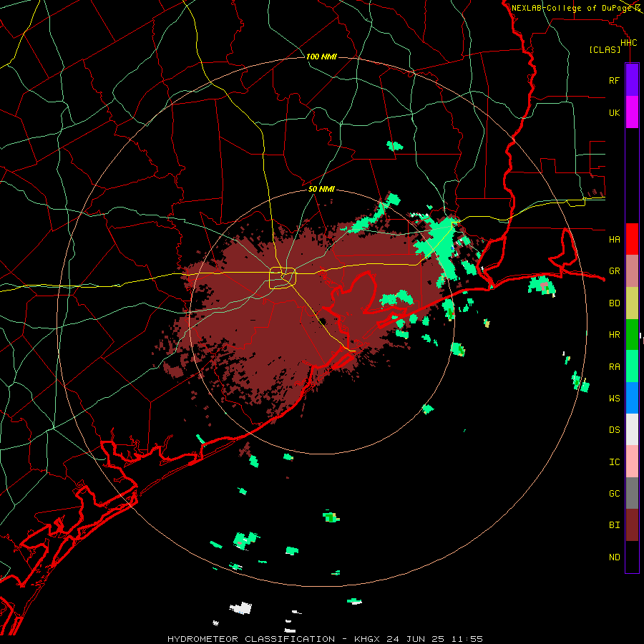Click the GR legend label
This screenshot has height=644, width=644.
pyautogui.click(x=614, y=271)
